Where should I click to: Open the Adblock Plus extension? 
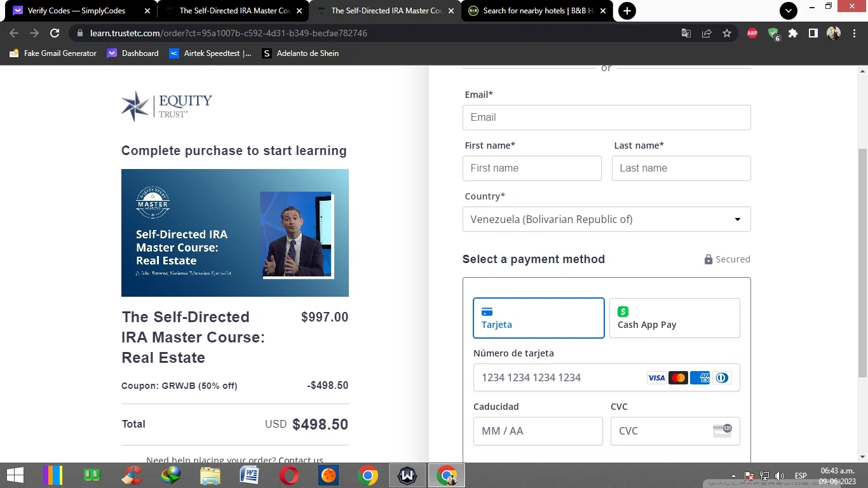pos(752,33)
